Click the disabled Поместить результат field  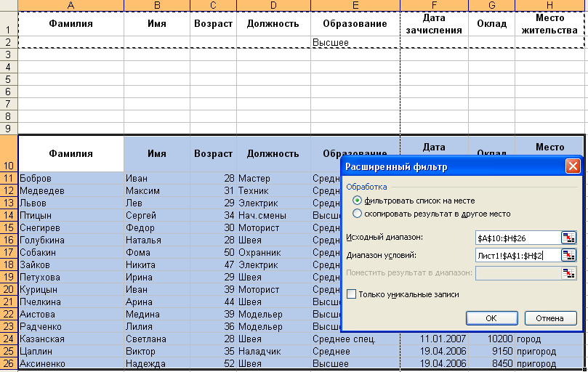(x=518, y=273)
